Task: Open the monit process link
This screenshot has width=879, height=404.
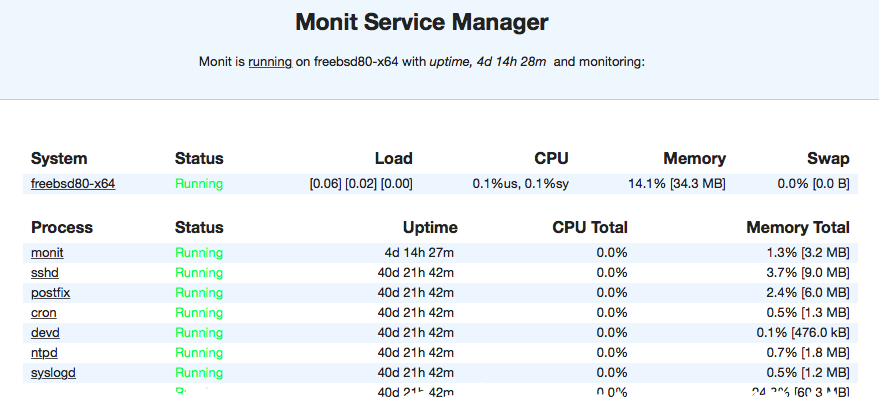Action: (47, 252)
